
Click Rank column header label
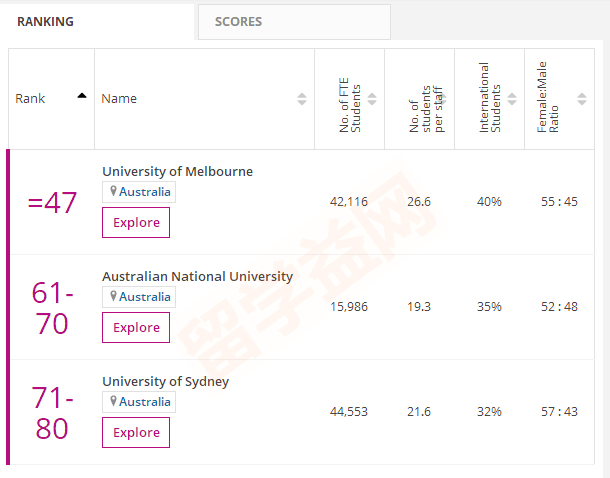30,99
